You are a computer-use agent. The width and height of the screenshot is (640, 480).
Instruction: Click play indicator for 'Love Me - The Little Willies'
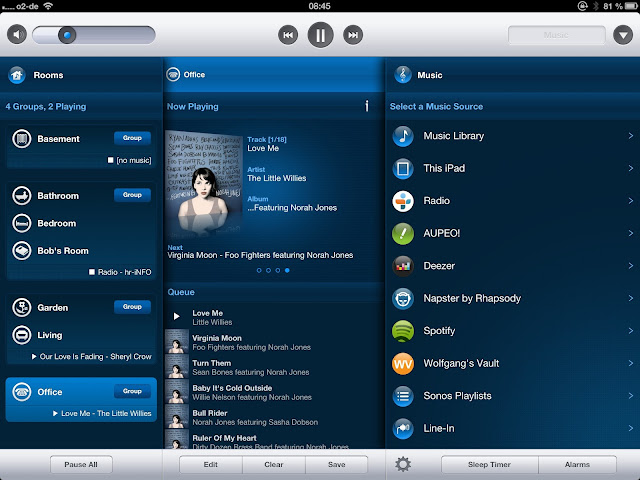(55, 413)
